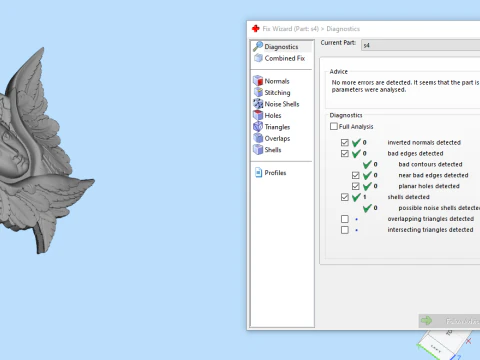
Task: Switch to the Triangles page
Action: [x=277, y=127]
